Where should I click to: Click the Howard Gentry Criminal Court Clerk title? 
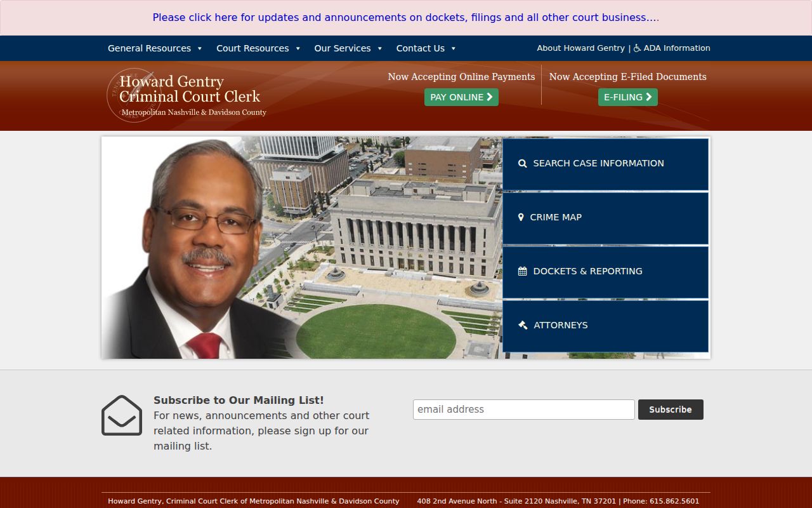tap(190, 89)
